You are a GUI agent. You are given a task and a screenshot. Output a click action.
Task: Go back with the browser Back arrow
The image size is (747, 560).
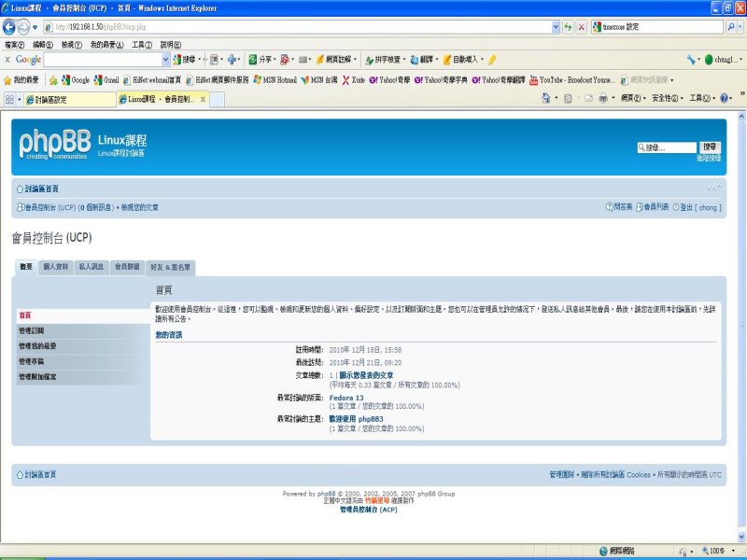click(8, 27)
